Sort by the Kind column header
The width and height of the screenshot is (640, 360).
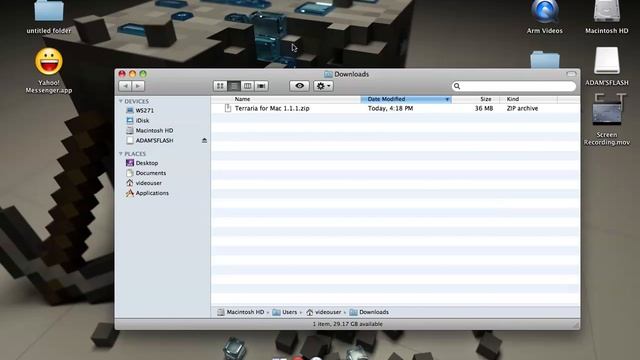(x=529, y=99)
